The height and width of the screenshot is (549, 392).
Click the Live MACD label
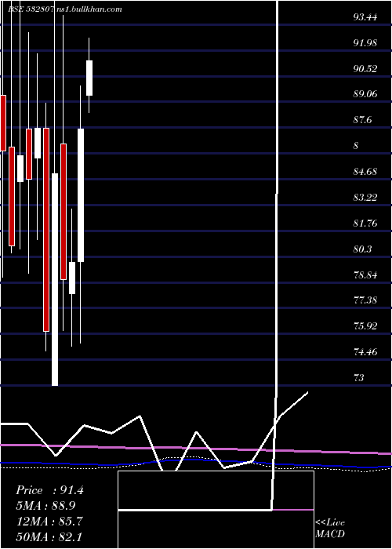coord(330,529)
